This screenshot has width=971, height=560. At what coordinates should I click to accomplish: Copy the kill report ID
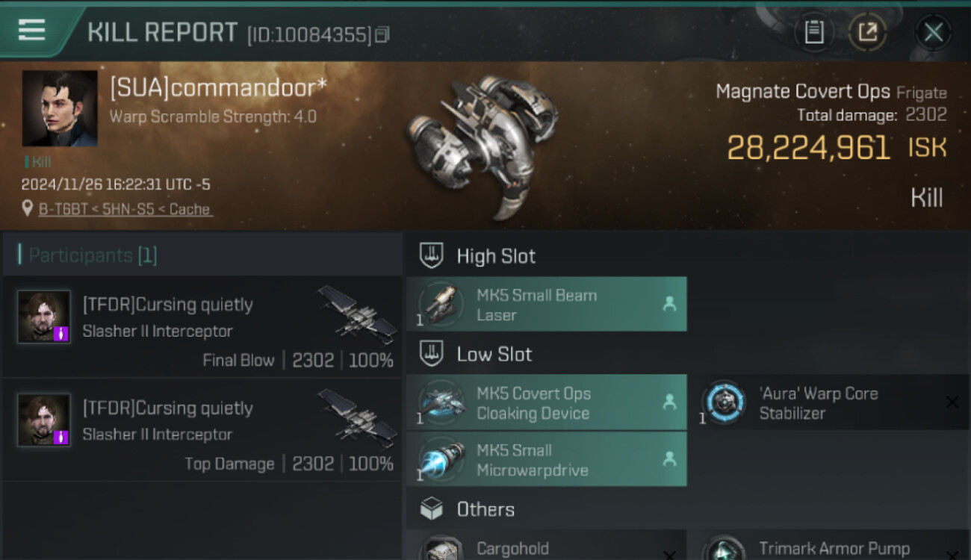[382, 34]
